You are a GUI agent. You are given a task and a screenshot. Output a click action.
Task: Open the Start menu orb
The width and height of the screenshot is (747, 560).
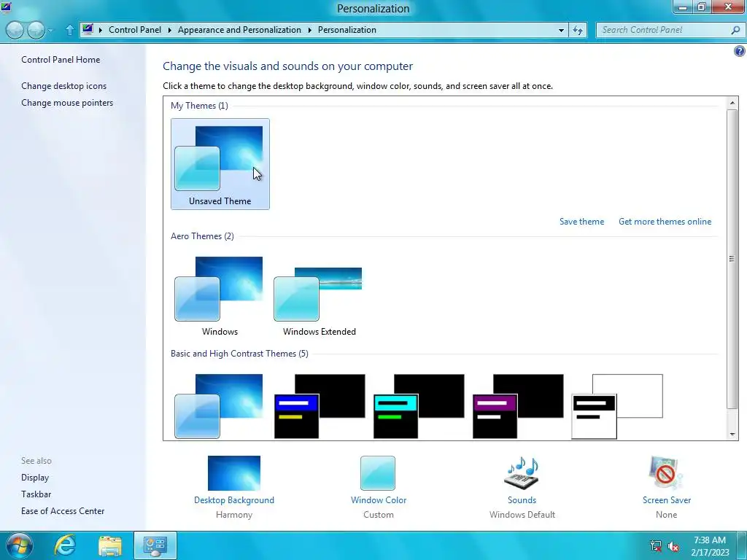pos(20,545)
